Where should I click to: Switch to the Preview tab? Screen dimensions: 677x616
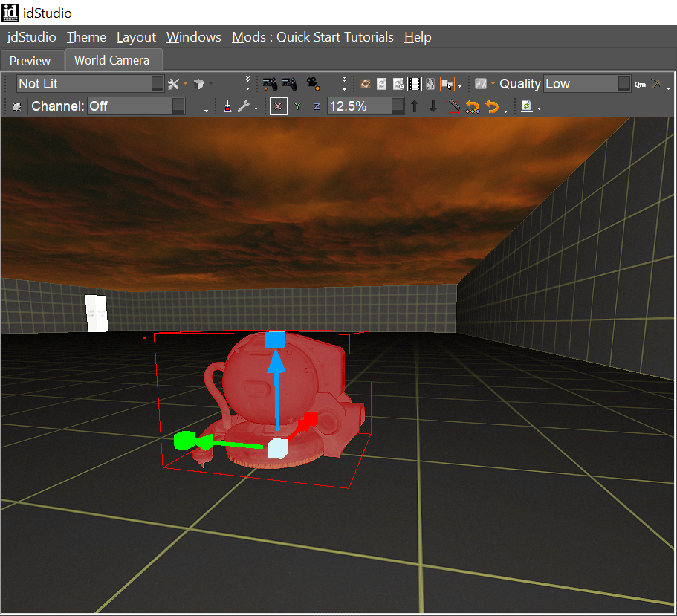(x=30, y=61)
